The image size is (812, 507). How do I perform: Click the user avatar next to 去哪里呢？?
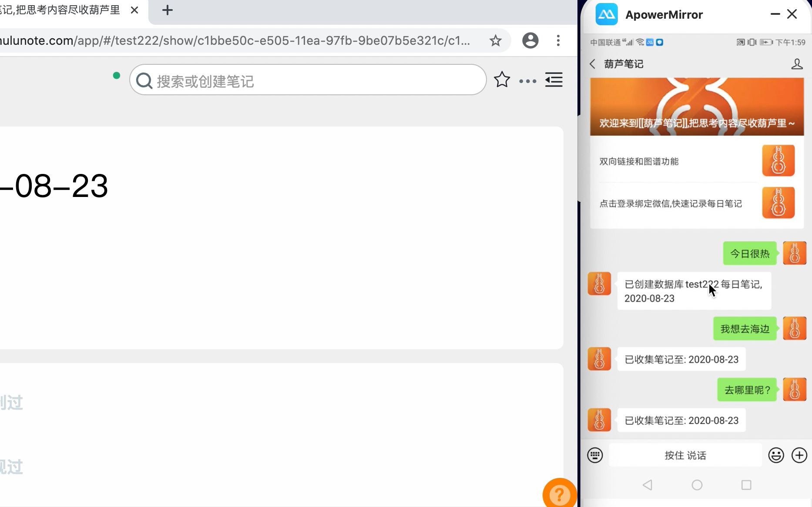[x=795, y=389]
